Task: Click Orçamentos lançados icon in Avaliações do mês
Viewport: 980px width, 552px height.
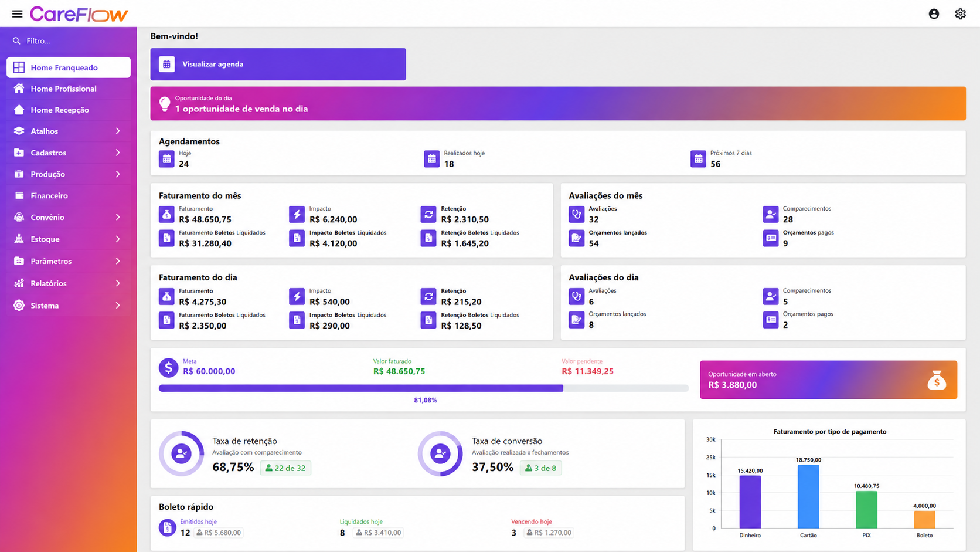Action: (577, 238)
